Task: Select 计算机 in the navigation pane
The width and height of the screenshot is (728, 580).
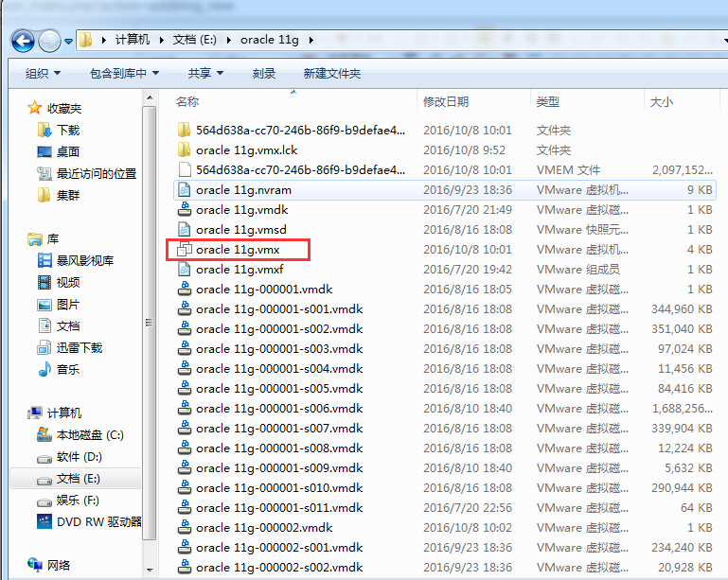Action: 64,413
